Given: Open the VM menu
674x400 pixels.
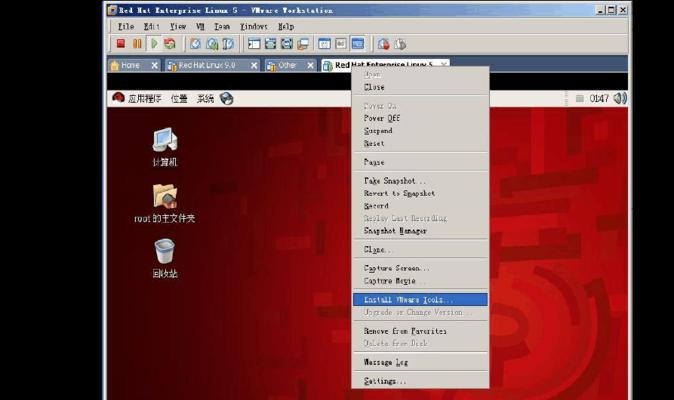Looking at the screenshot, I should [200, 27].
